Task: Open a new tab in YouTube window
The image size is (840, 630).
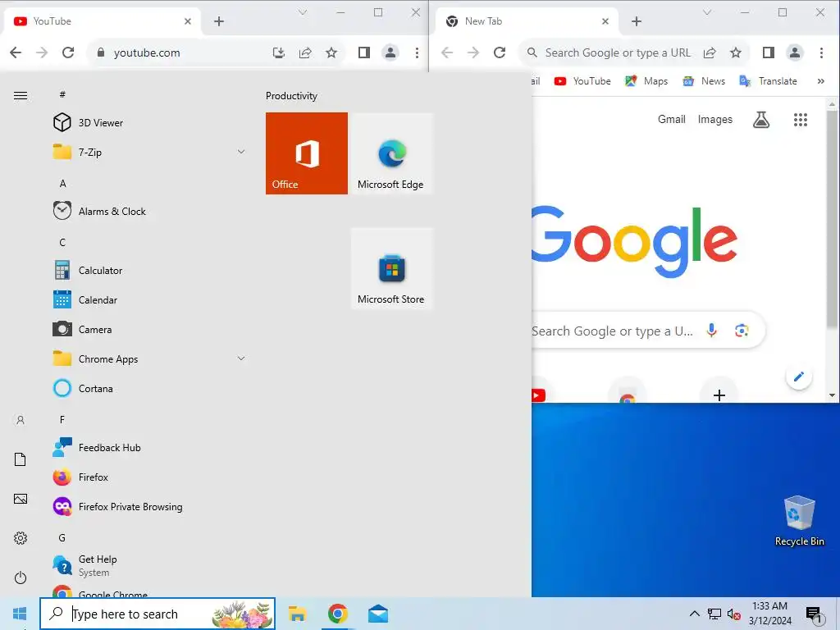Action: (x=218, y=21)
